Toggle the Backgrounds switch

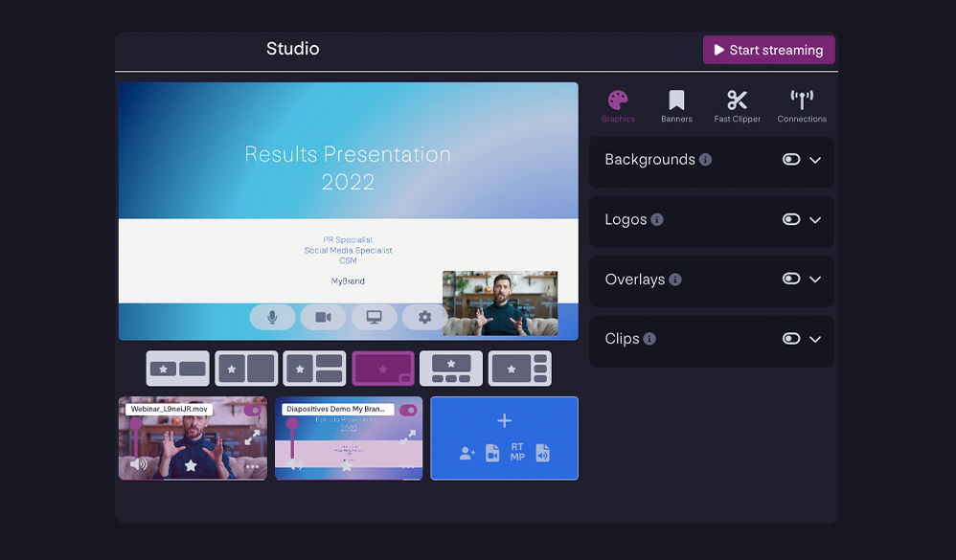click(790, 160)
